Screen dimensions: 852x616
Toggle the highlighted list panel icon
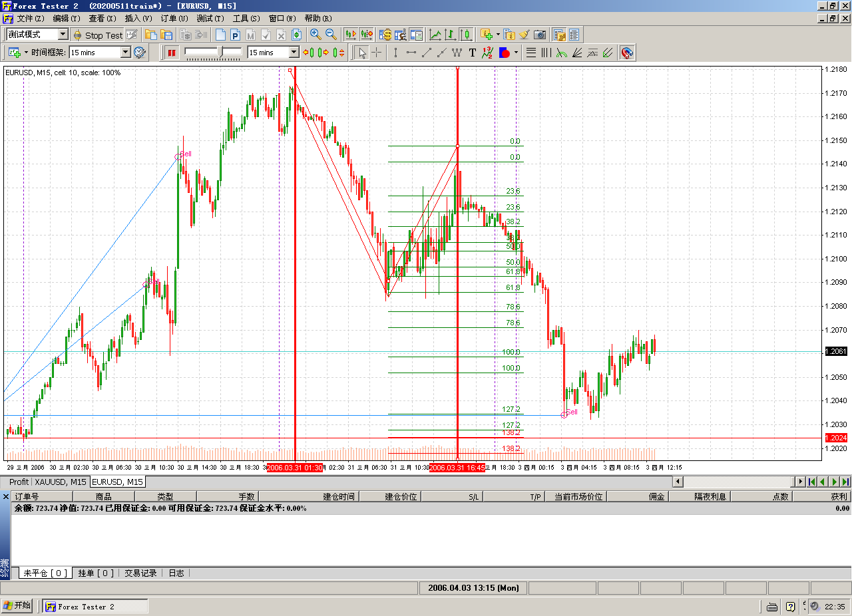coord(559,35)
